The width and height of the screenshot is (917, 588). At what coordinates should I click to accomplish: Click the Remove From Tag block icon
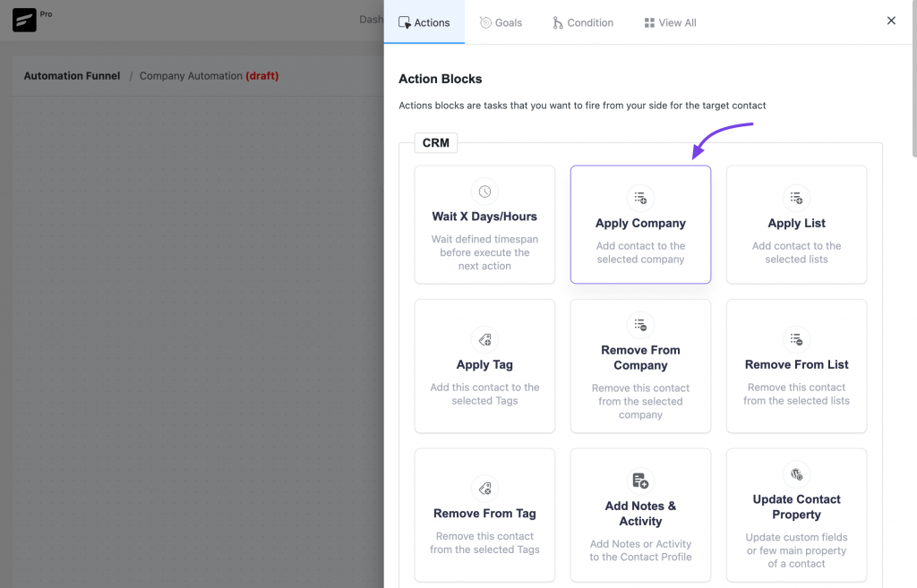[x=484, y=489]
